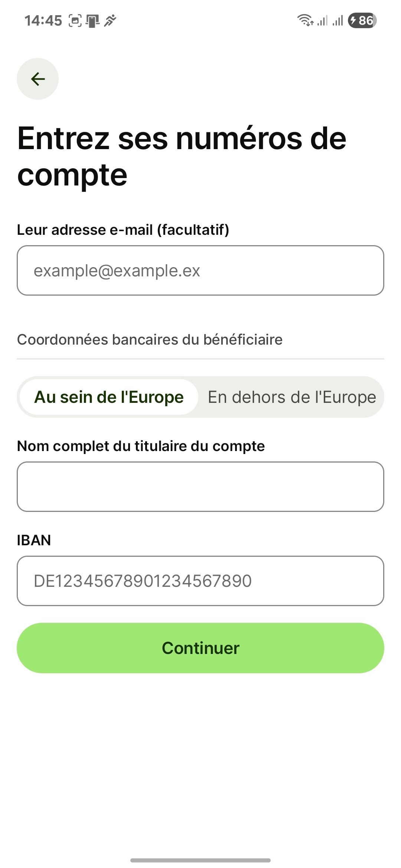This screenshot has width=401, height=868.
Task: Tap the bottom navigation handle bar
Action: pyautogui.click(x=200, y=860)
